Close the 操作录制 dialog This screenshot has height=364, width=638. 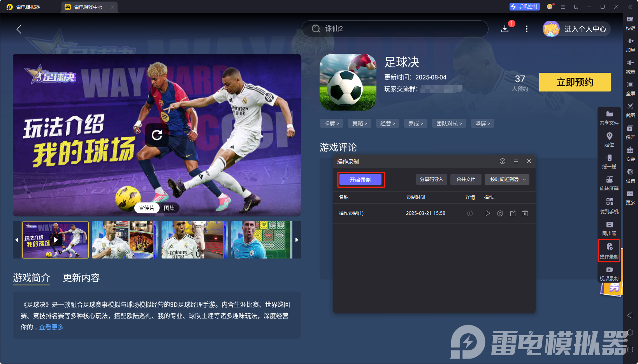pyautogui.click(x=529, y=161)
